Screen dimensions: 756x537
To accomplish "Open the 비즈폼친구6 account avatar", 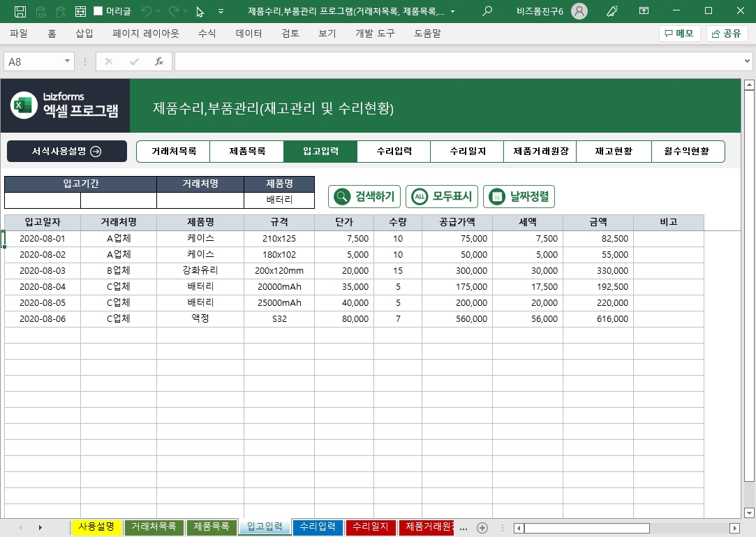I will [x=579, y=11].
